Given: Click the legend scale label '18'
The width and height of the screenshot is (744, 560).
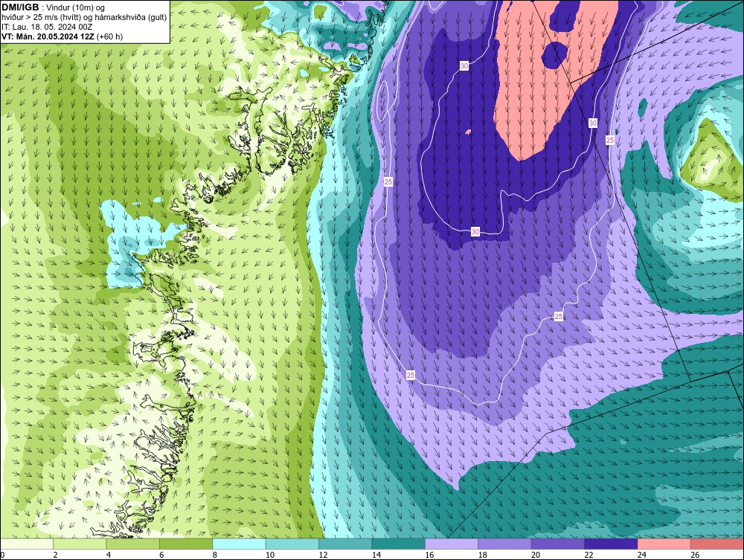Looking at the screenshot, I should point(483,555).
